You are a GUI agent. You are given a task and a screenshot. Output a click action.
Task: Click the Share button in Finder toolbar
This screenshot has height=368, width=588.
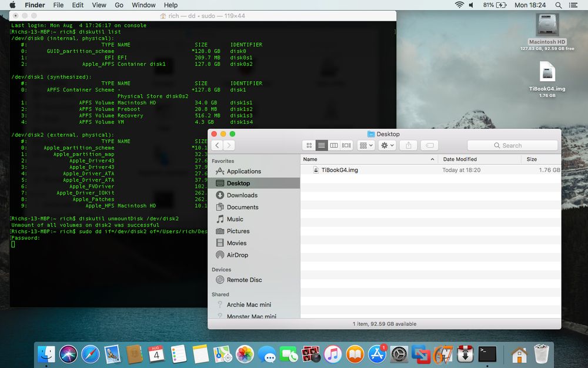pyautogui.click(x=409, y=145)
